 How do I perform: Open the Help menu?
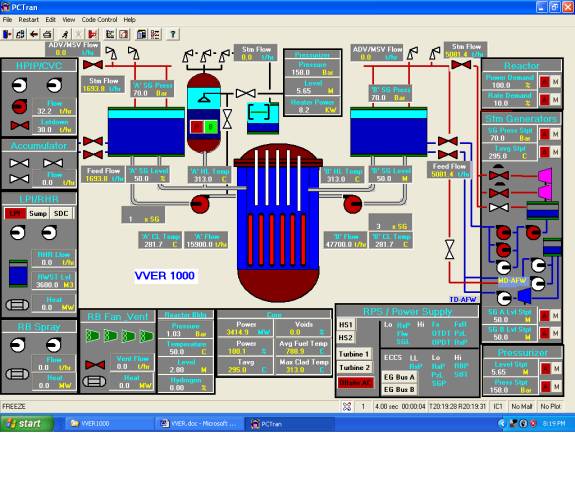tap(129, 19)
